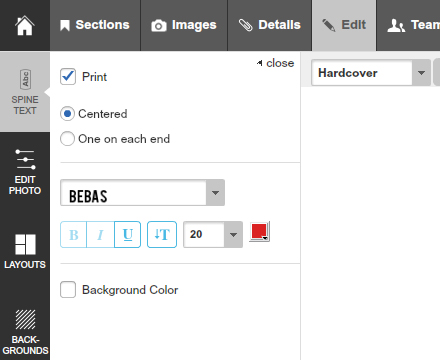
Task: Toggle bold formatting
Action: 74,235
